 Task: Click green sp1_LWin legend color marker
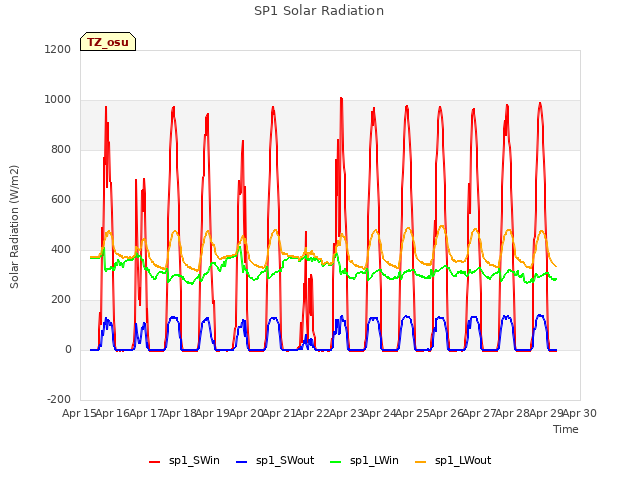pos(335,462)
